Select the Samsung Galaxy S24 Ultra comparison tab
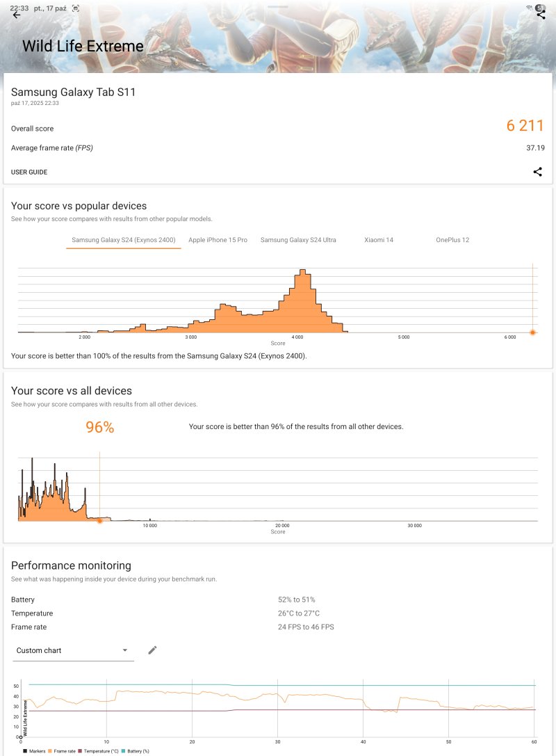 pyautogui.click(x=298, y=240)
